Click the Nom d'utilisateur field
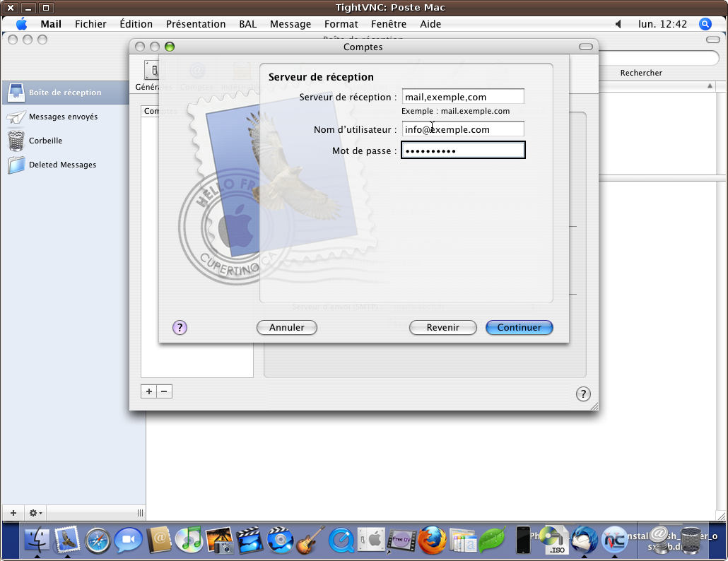This screenshot has height=561, width=728. click(463, 129)
